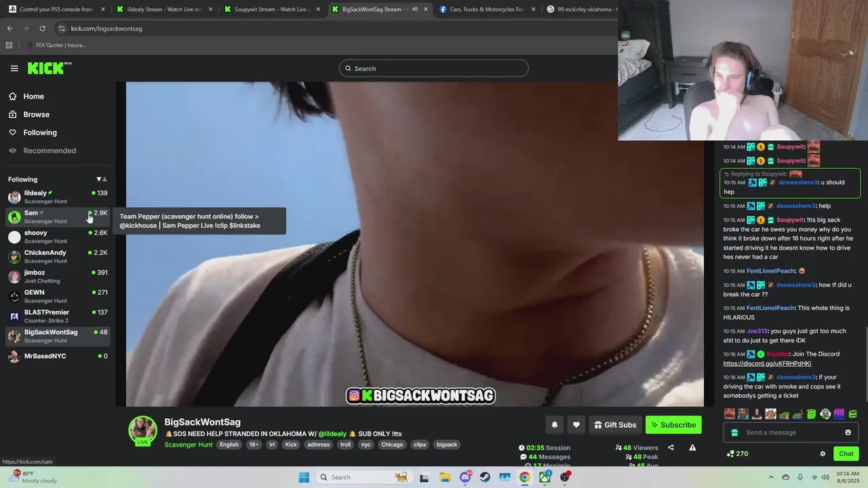The width and height of the screenshot is (868, 488).
Task: Type in Send a message field
Action: [790, 432]
